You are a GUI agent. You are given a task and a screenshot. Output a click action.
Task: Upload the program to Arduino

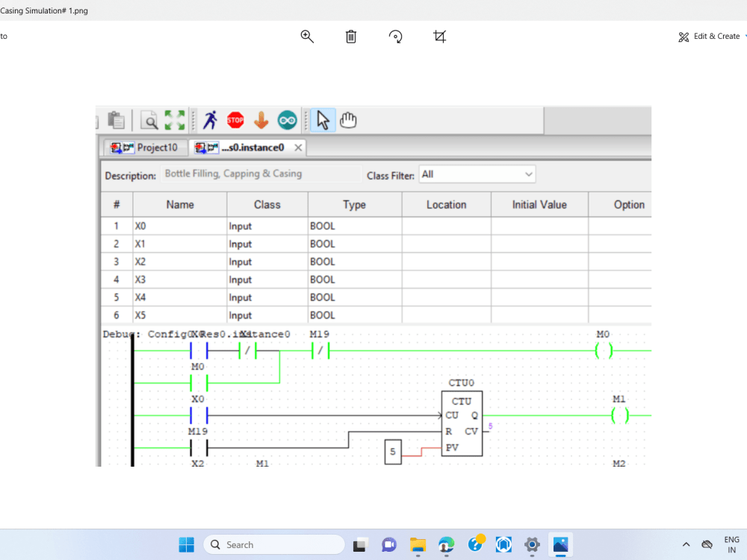261,119
